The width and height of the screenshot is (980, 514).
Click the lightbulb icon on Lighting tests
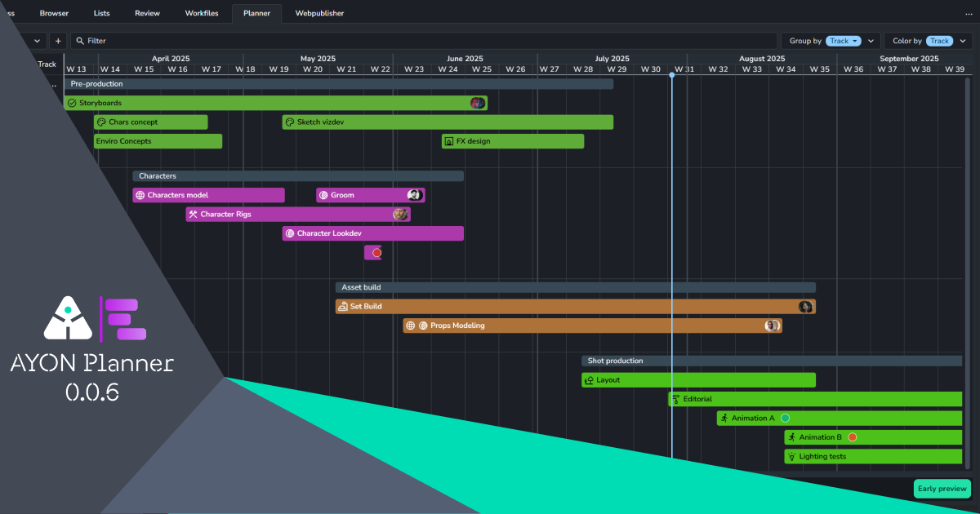point(791,456)
